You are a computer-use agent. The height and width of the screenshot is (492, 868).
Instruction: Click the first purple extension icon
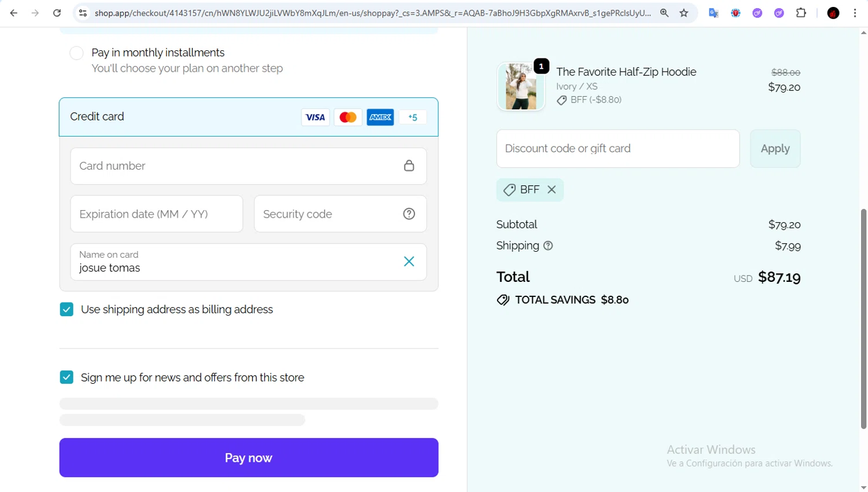click(757, 13)
